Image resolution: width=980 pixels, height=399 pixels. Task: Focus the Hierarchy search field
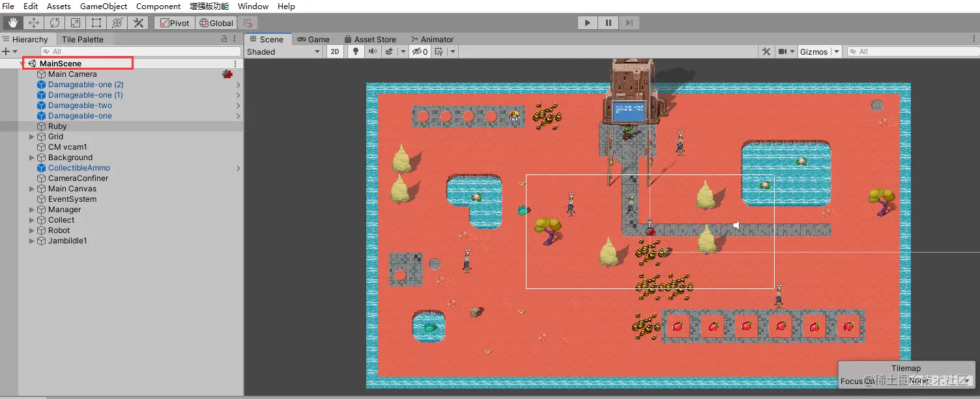tap(141, 51)
